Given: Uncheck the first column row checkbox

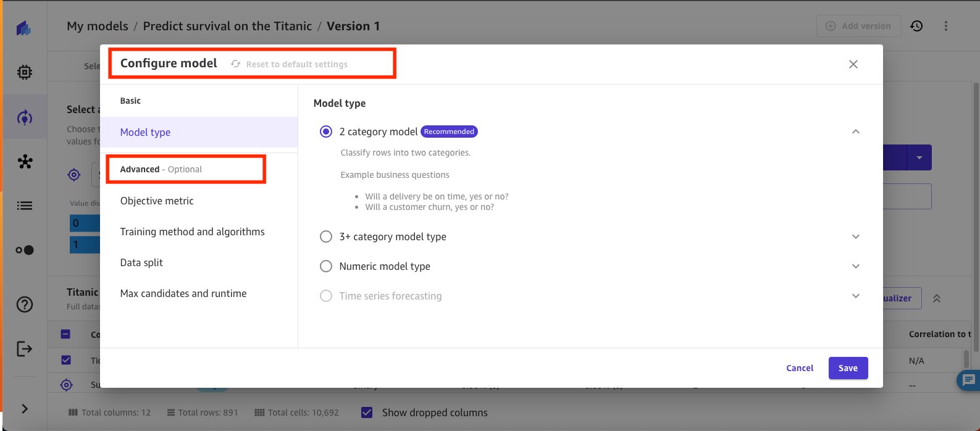Looking at the screenshot, I should tap(66, 360).
